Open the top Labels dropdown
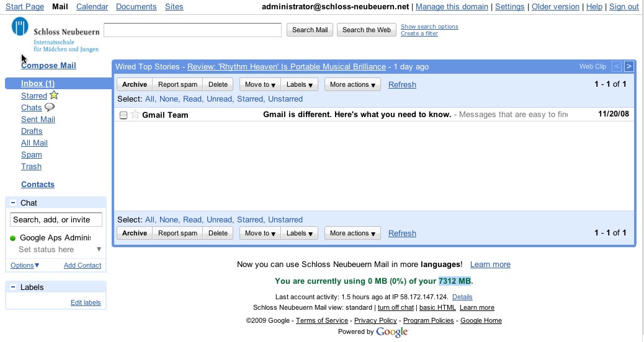This screenshot has width=644, height=342. click(300, 85)
